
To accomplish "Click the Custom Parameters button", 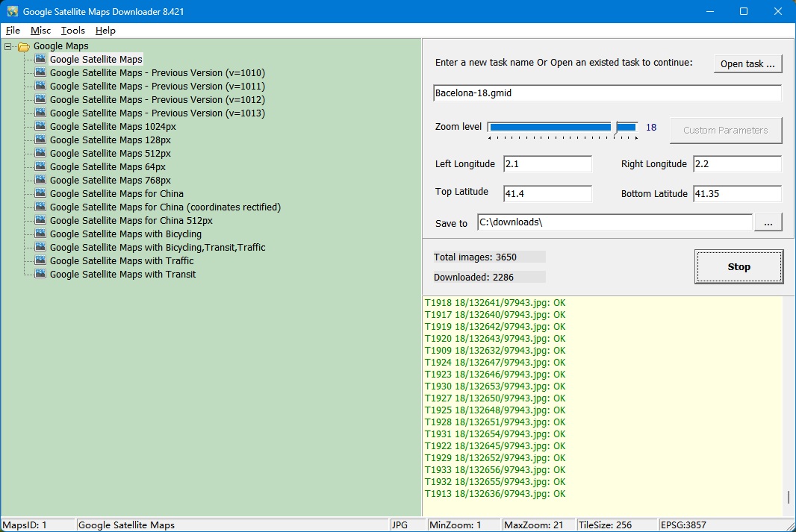I will 726,131.
